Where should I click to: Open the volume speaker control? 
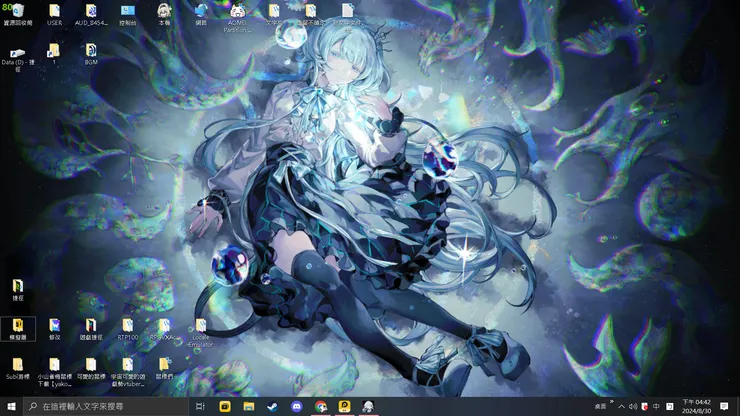(x=633, y=407)
